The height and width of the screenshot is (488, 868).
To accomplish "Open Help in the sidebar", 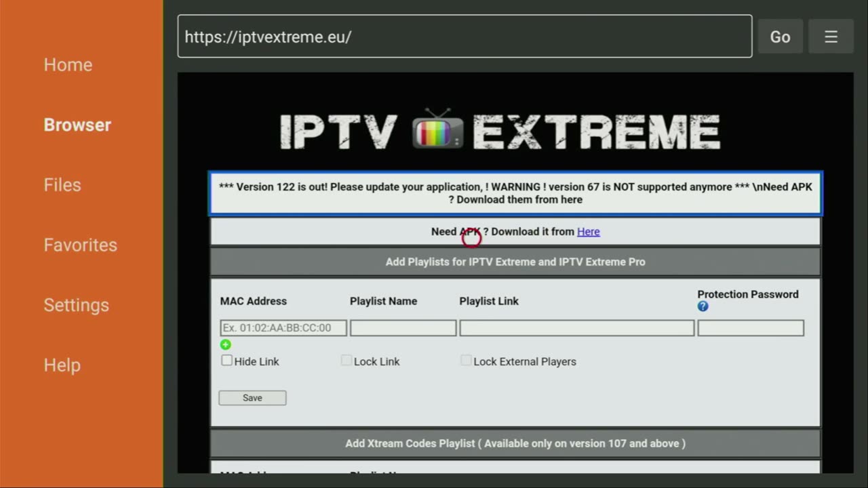I will coord(62,365).
